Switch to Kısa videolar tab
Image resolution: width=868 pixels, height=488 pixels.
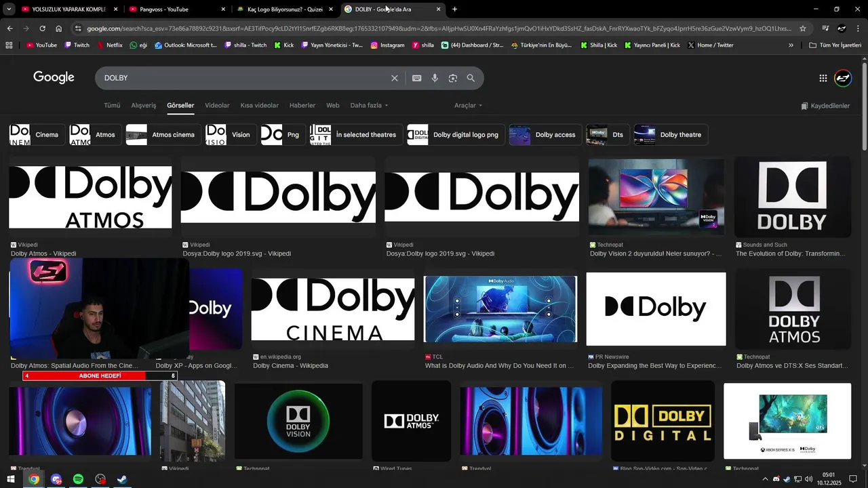click(x=260, y=105)
